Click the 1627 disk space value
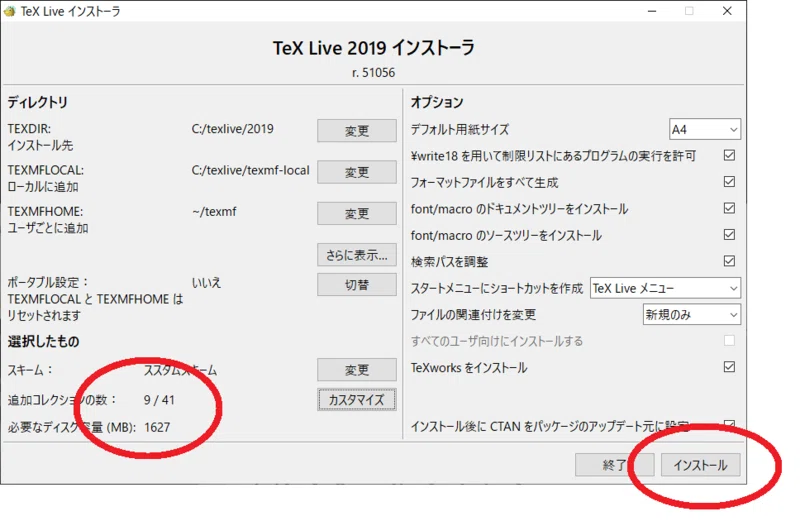 [157, 428]
